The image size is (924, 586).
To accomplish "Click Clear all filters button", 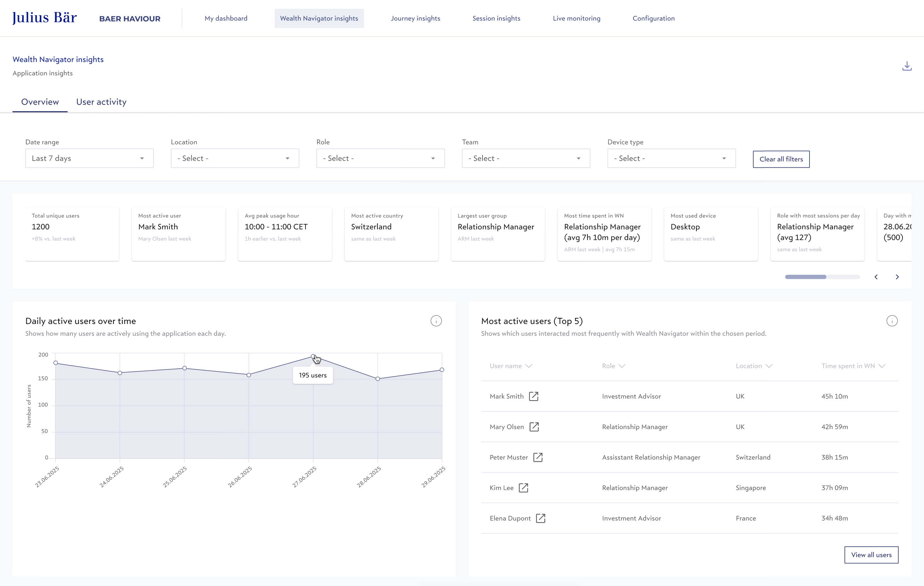I will click(781, 159).
